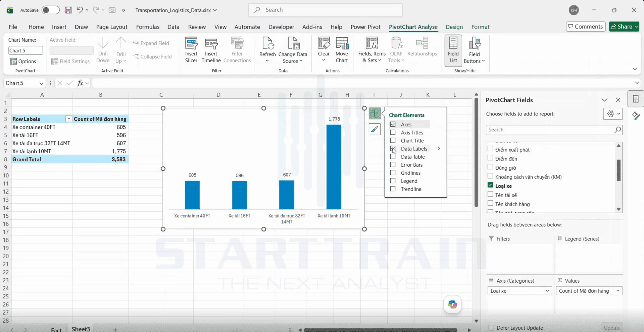The height and width of the screenshot is (332, 644).
Task: Open the Row Labels filter dropdown
Action: tap(68, 119)
